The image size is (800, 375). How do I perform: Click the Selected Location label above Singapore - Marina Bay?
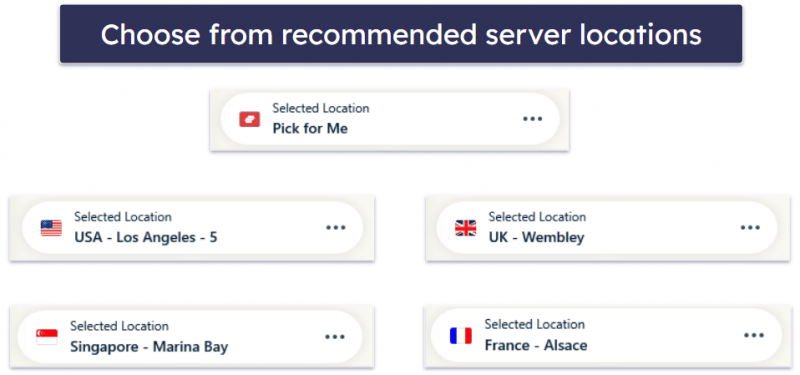119,326
